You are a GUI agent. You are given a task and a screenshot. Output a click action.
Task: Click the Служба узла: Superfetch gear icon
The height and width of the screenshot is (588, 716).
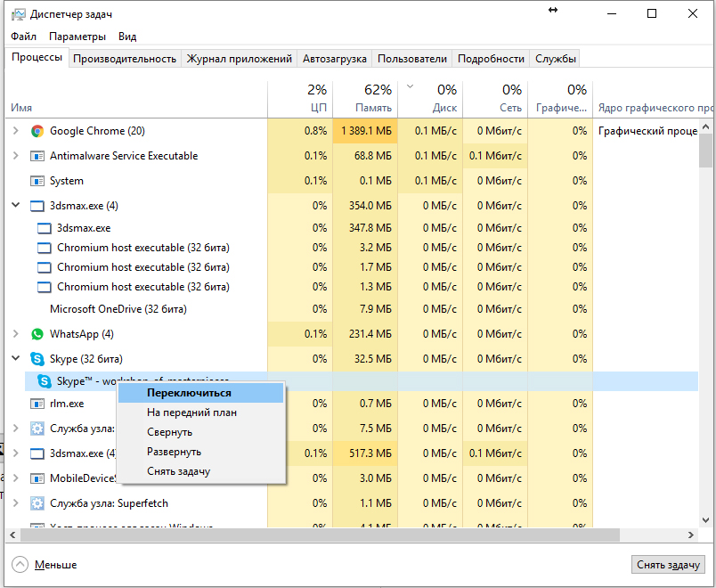click(x=37, y=503)
